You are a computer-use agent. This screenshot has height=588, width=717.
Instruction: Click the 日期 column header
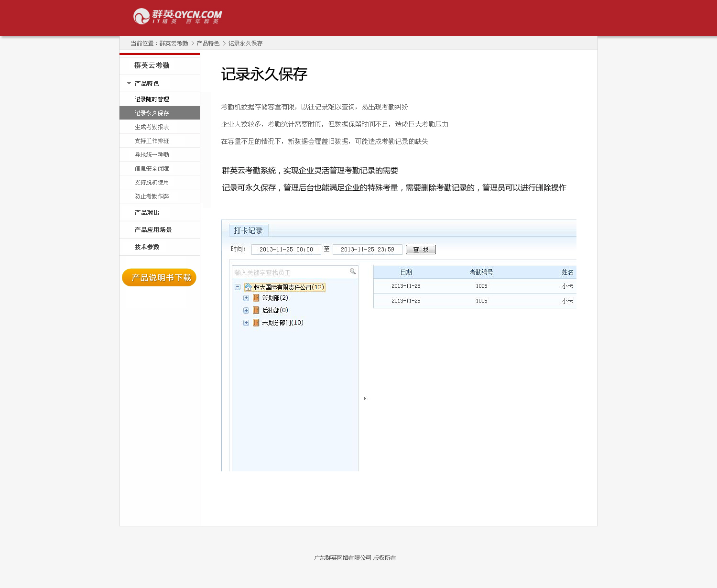[x=406, y=272]
